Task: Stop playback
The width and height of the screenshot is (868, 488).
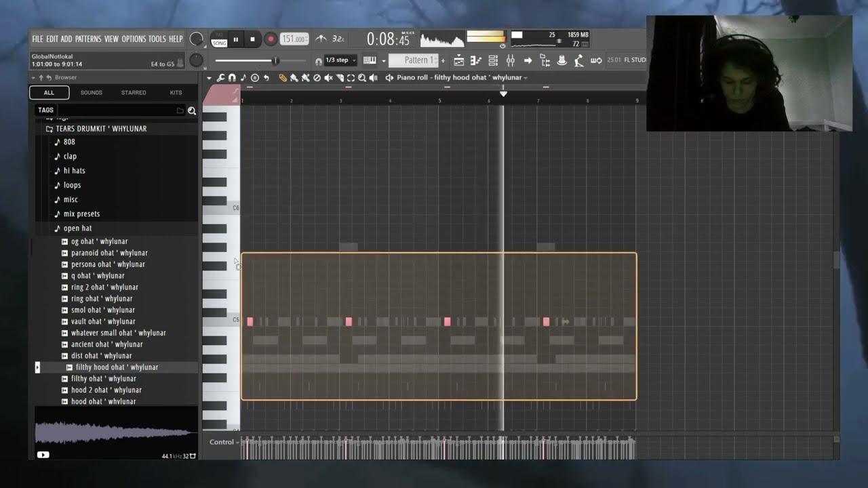Action: pyautogui.click(x=253, y=39)
